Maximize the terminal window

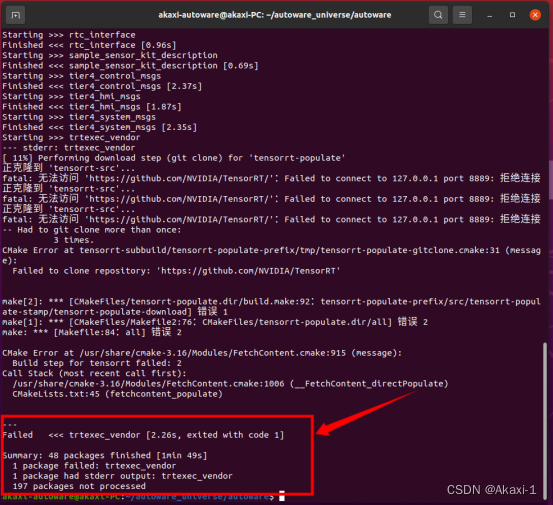[512, 15]
